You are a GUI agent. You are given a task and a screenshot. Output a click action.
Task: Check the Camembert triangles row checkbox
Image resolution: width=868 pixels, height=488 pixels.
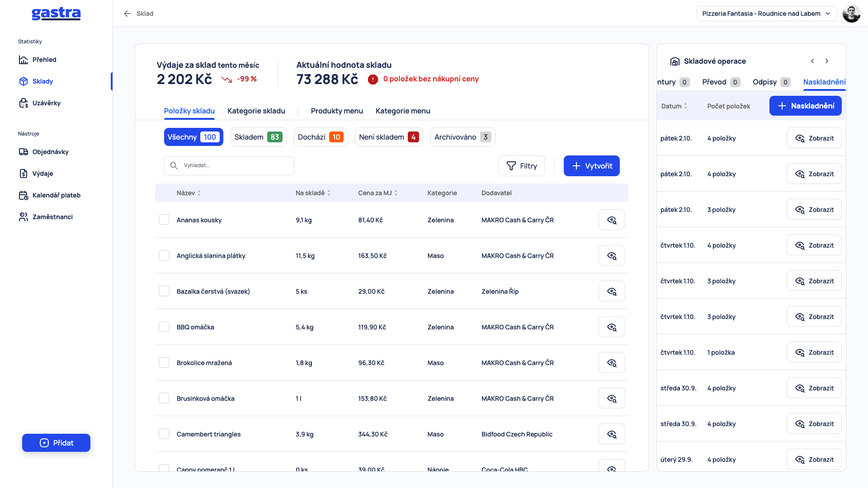coord(164,434)
